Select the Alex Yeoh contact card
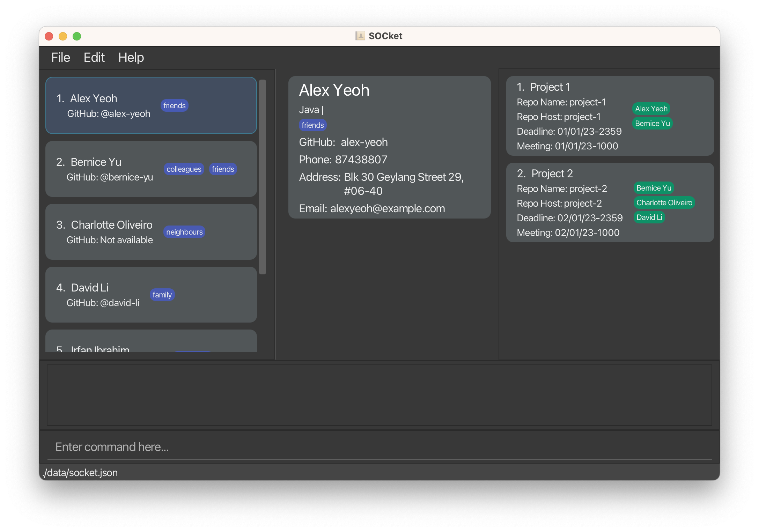 click(151, 105)
